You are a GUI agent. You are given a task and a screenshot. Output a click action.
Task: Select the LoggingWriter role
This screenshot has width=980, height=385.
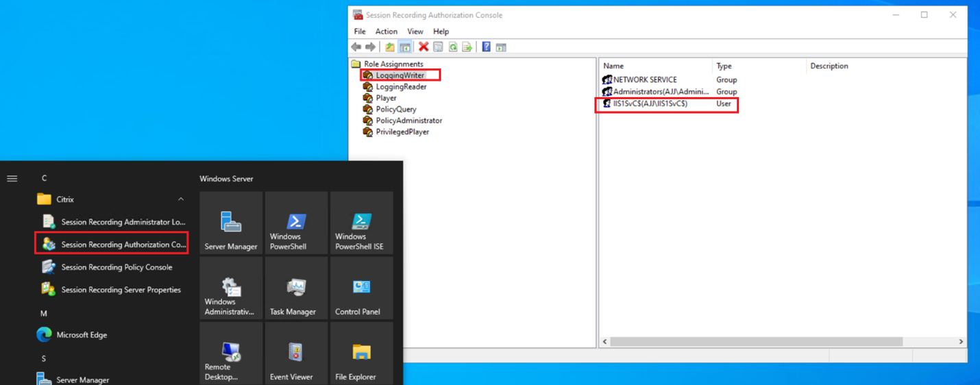click(393, 75)
